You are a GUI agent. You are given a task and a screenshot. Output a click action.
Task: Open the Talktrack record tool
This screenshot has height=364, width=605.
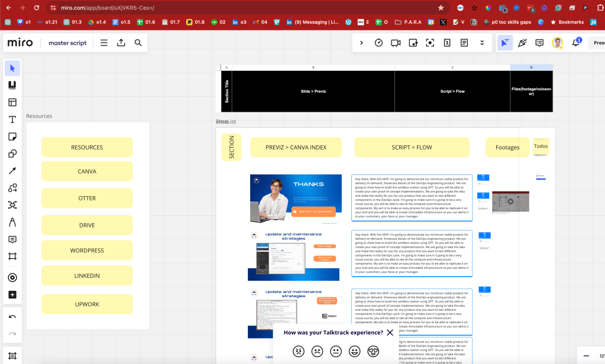click(x=12, y=277)
